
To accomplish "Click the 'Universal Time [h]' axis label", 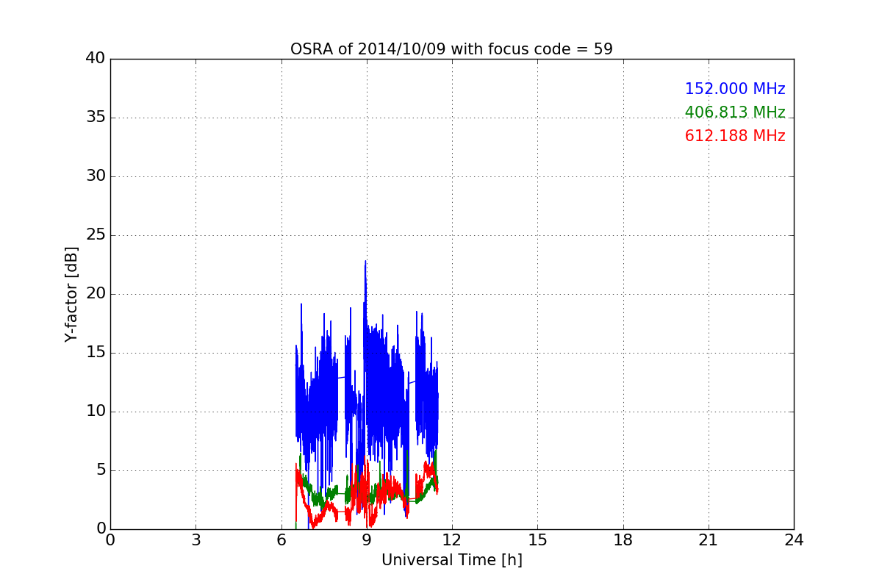I will (451, 560).
